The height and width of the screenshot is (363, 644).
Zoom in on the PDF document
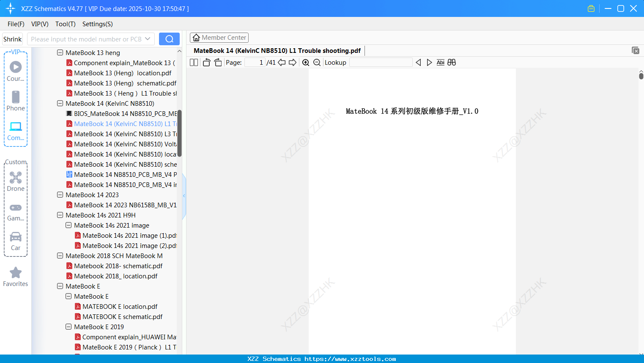(x=306, y=63)
